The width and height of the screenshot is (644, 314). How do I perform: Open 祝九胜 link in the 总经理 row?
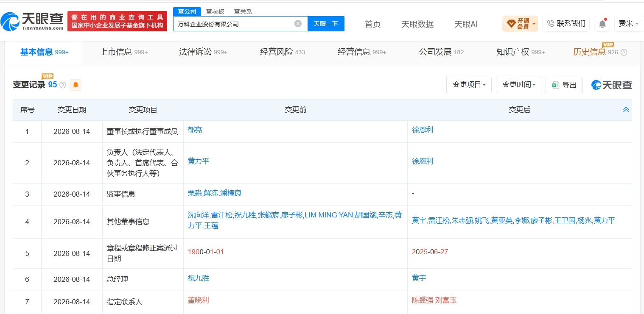pos(199,278)
